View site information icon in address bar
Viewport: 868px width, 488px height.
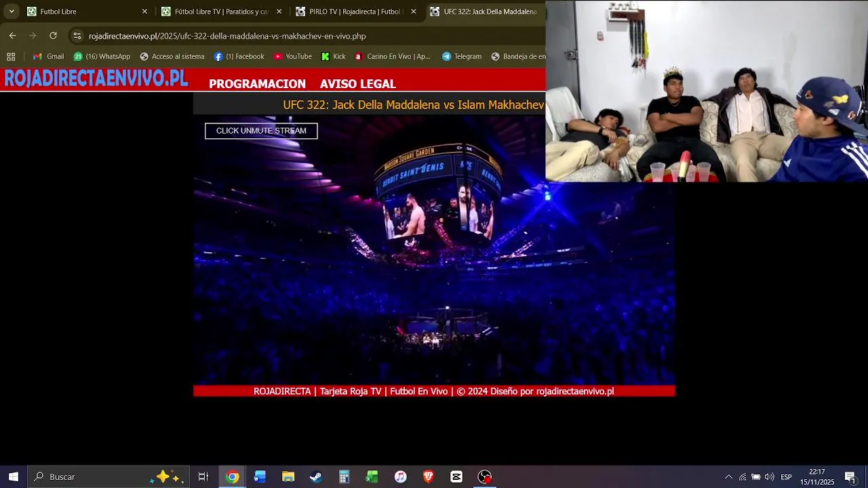click(77, 36)
